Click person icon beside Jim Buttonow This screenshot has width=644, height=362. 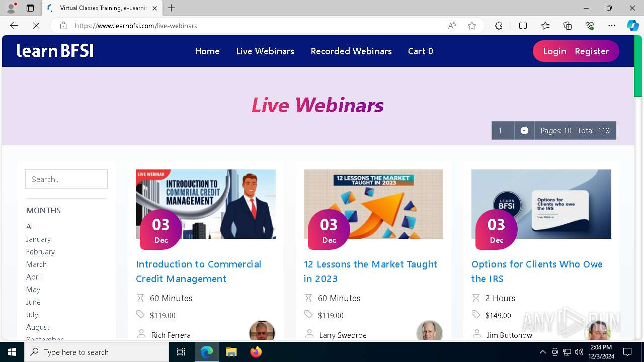click(x=477, y=334)
